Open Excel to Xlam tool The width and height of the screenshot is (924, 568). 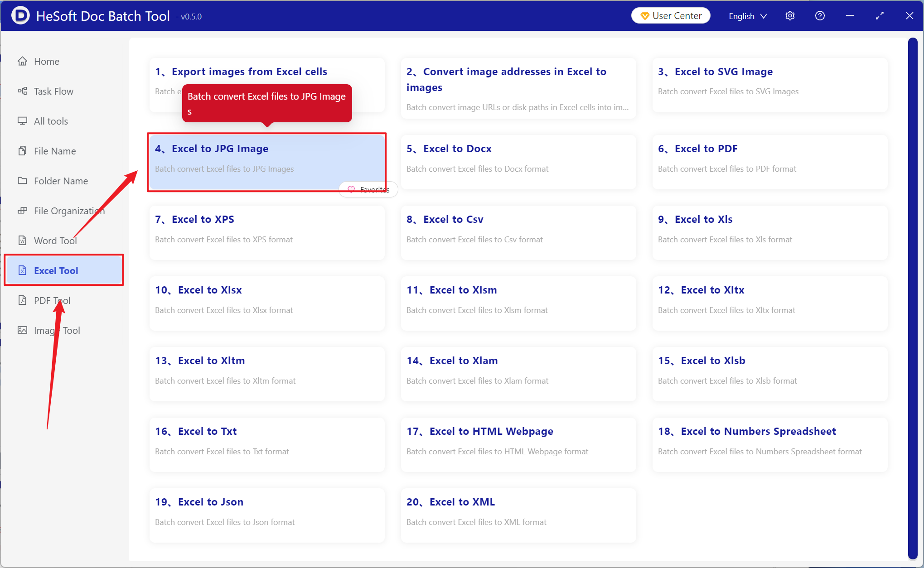(x=518, y=374)
